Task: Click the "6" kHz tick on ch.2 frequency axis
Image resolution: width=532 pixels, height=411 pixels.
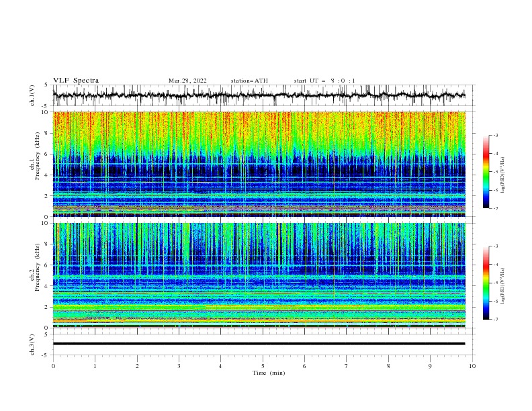Action: pos(47,265)
